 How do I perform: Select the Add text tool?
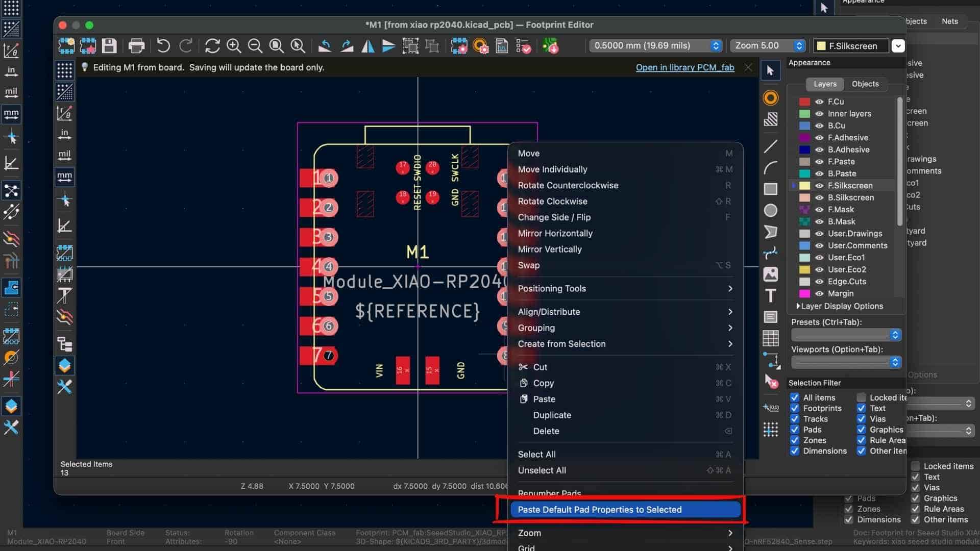point(771,295)
